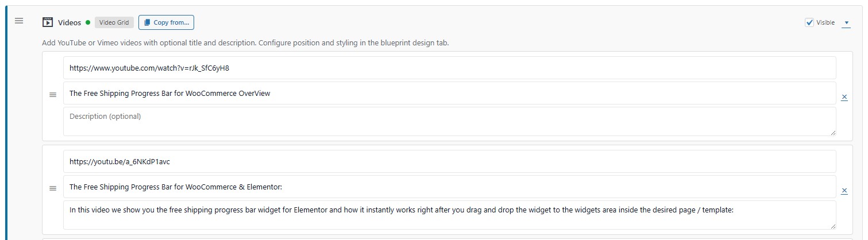Grab the first video's drag handle
Screen dimensions: 868x240
[53, 95]
